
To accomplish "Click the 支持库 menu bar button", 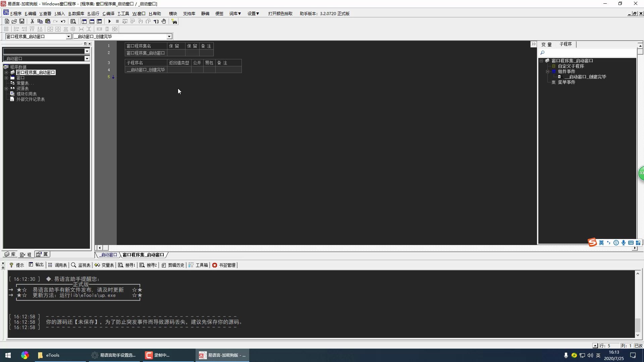I will 189,14.
